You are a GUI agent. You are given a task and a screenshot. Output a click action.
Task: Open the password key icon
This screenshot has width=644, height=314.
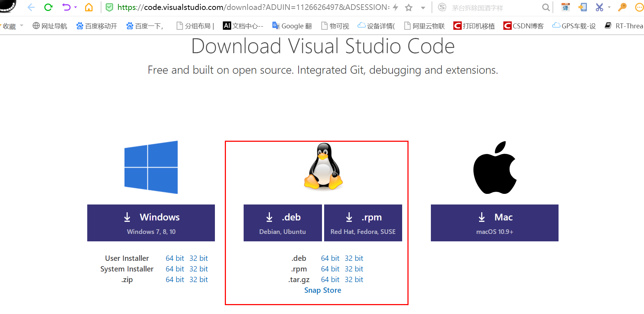[622, 7]
